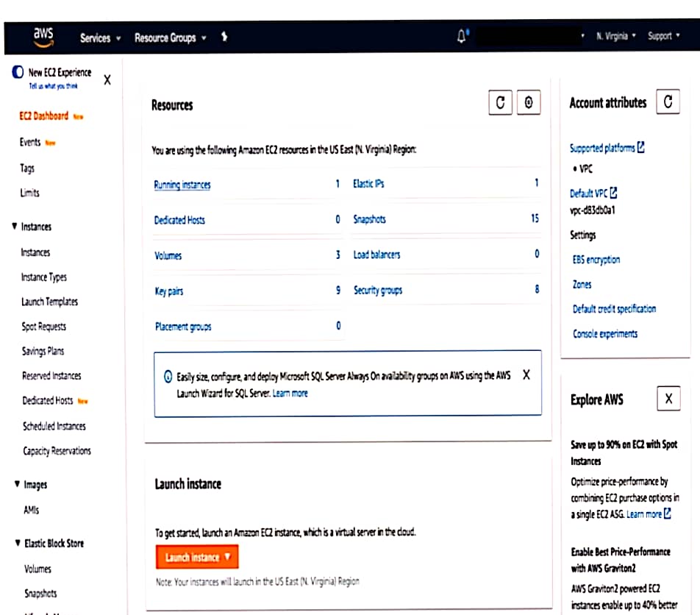Open Key pairs resource link
Image resolution: width=700 pixels, height=615 pixels.
click(169, 291)
